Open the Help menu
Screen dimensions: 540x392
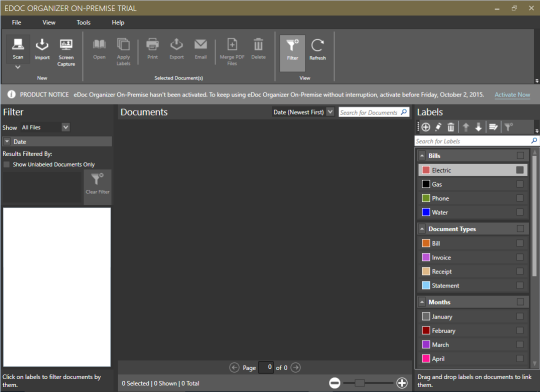coord(118,22)
